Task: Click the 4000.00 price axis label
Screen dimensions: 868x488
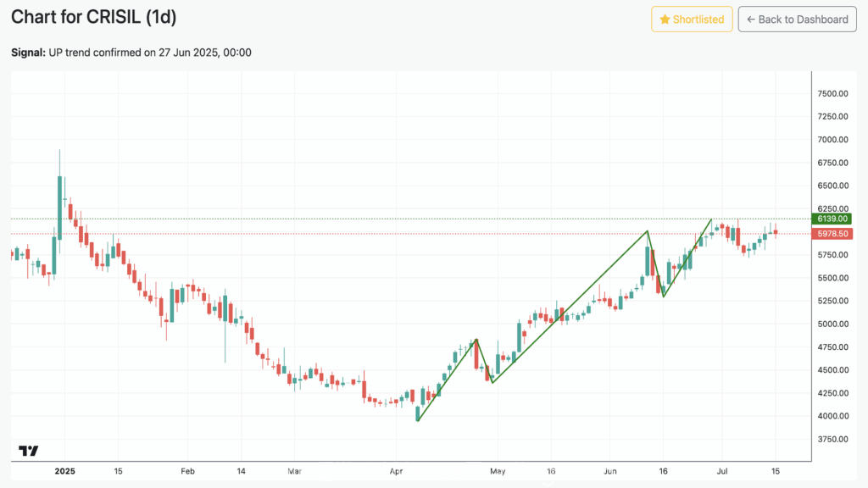Action: pyautogui.click(x=832, y=416)
